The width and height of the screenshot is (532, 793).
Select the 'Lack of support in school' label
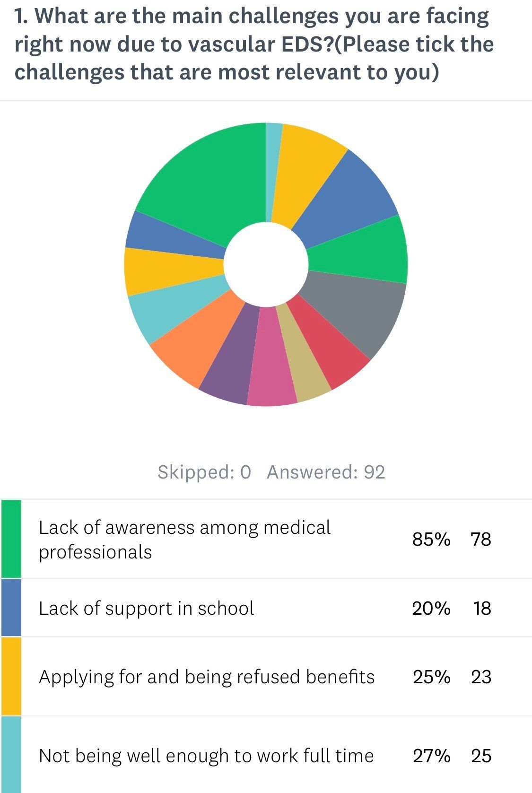coord(147,609)
